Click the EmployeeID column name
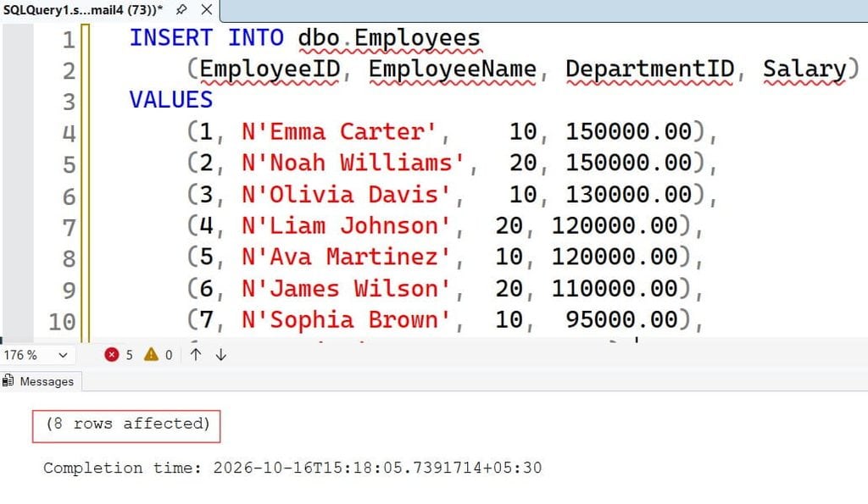The image size is (868, 504). tap(270, 69)
